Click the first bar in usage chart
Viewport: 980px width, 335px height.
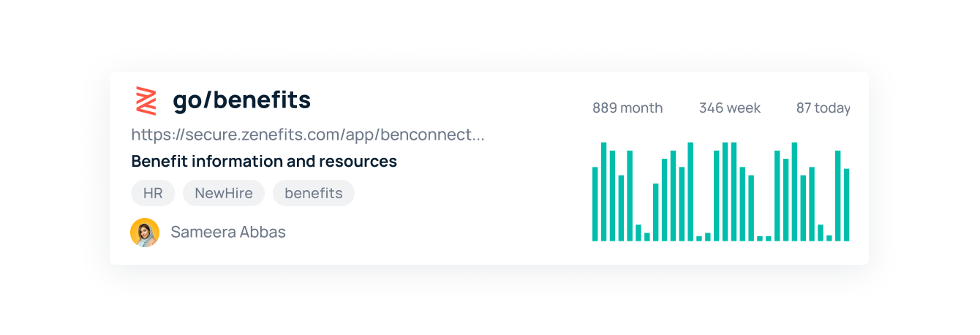tap(595, 205)
